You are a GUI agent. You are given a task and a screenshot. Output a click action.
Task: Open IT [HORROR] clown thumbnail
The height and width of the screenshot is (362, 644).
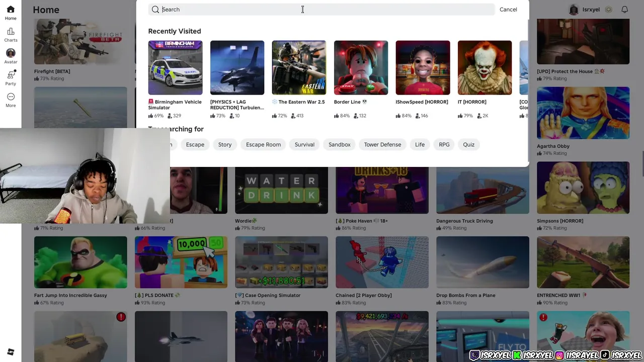click(x=485, y=67)
